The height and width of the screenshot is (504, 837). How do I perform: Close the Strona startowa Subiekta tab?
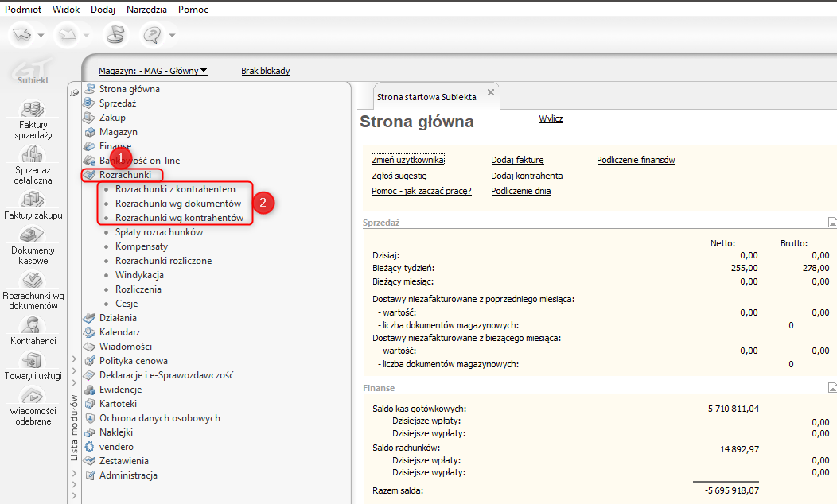tap(491, 93)
